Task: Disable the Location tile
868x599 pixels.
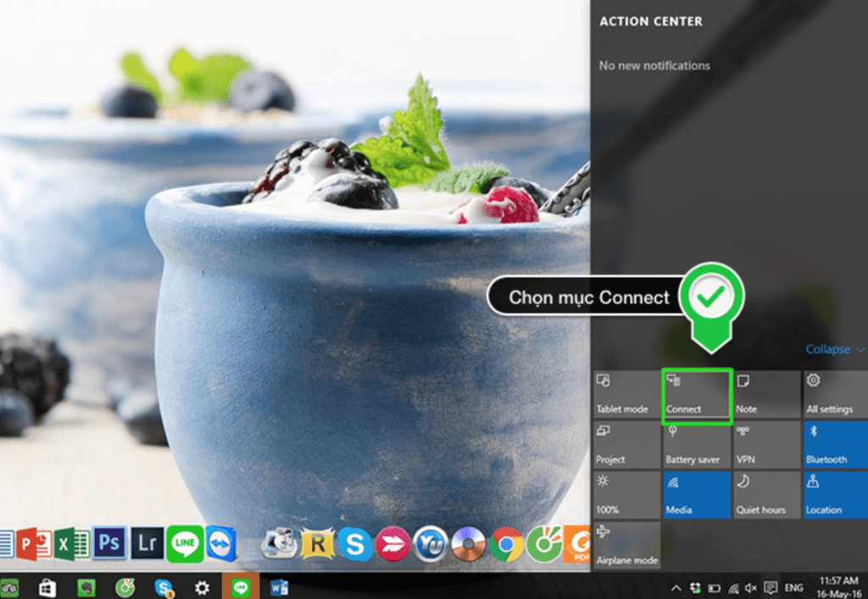Action: (x=836, y=495)
